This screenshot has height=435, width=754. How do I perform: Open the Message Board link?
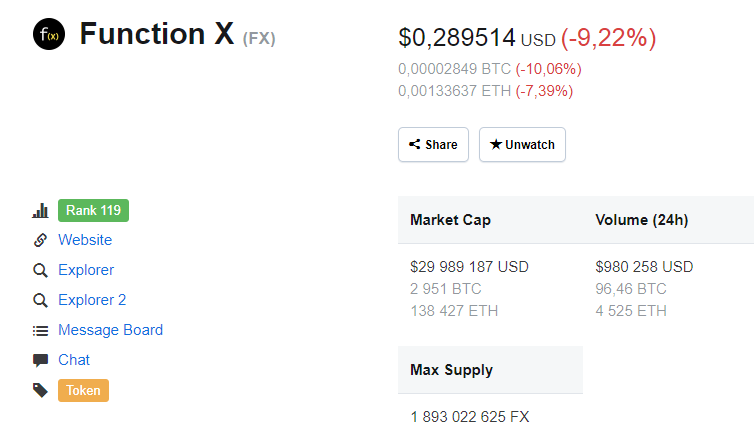pos(110,330)
